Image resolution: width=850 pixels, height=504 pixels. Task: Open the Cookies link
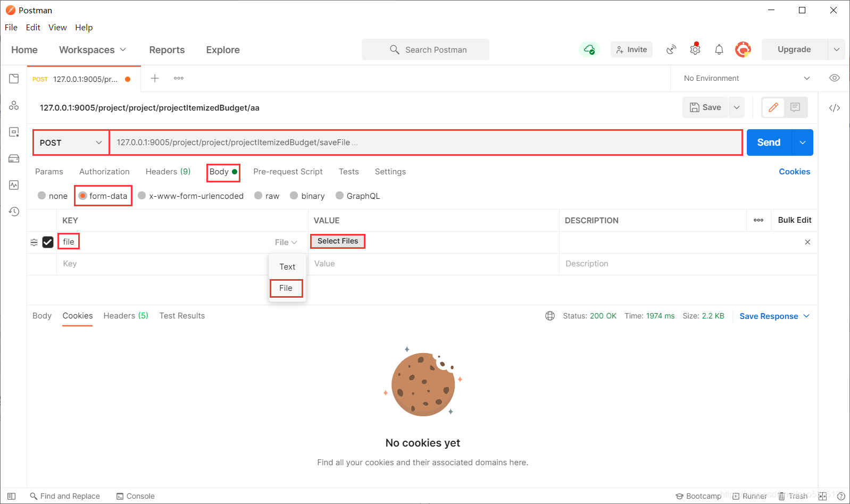[x=794, y=171]
